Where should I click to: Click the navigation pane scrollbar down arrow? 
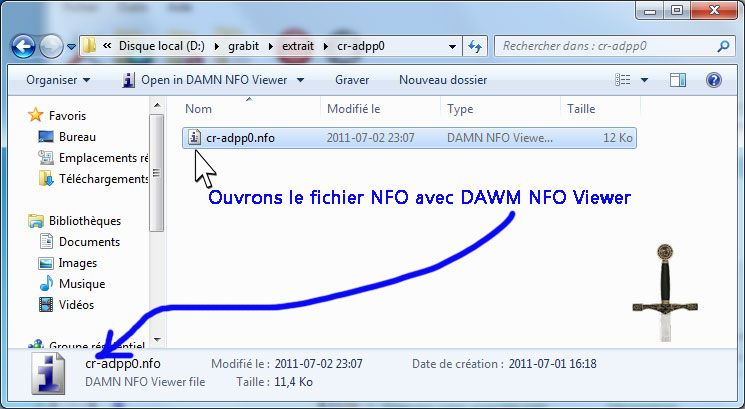[x=157, y=340]
